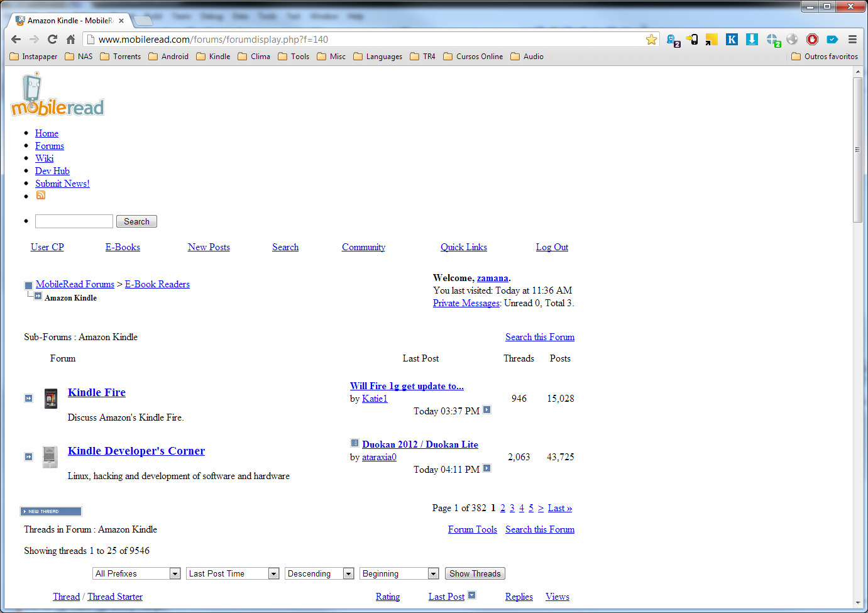This screenshot has height=613, width=868.
Task: Click the MobileRead logo
Action: tap(57, 95)
